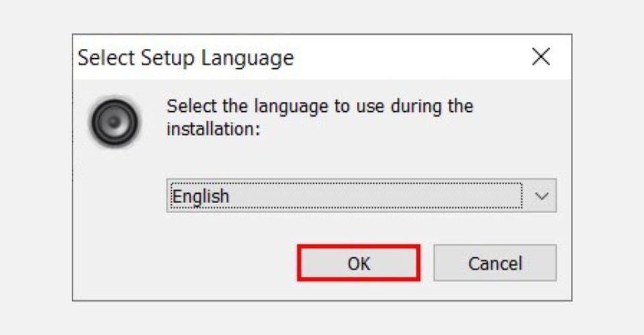Click the Cancel text label

495,263
